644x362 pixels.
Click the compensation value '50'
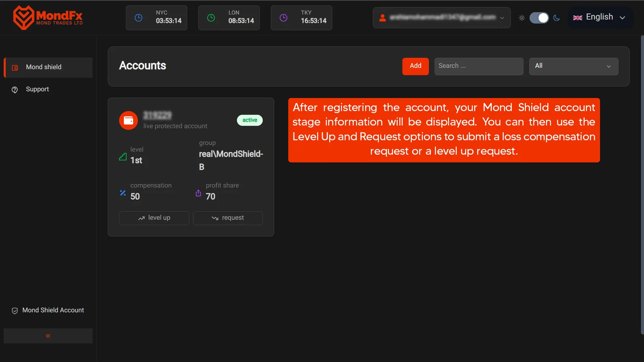coord(135,197)
